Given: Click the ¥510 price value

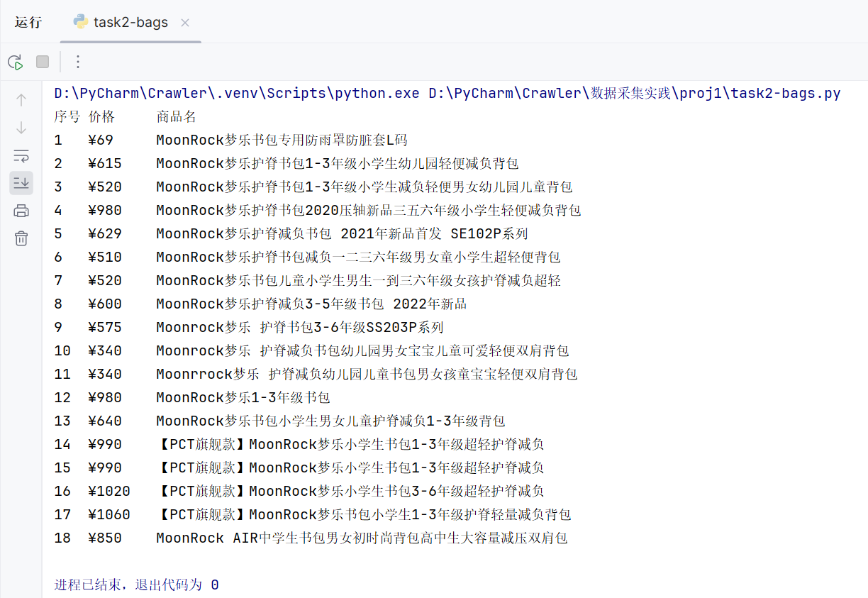Looking at the screenshot, I should (x=105, y=257).
